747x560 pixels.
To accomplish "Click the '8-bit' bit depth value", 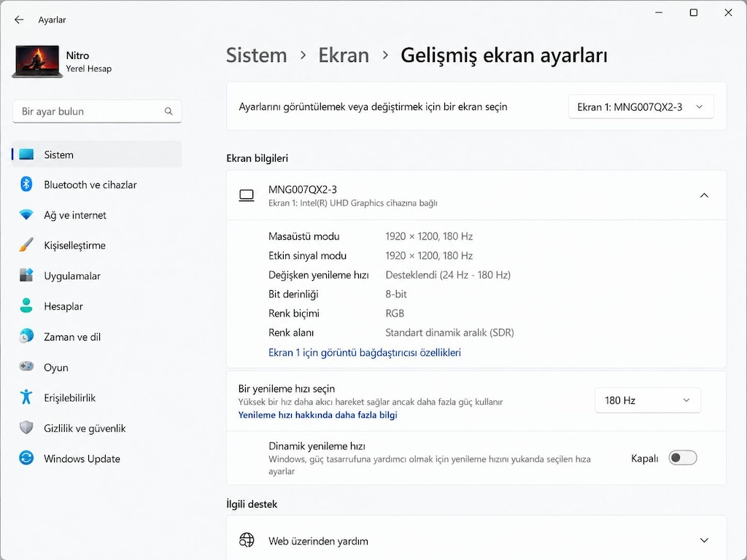I will [x=396, y=295].
